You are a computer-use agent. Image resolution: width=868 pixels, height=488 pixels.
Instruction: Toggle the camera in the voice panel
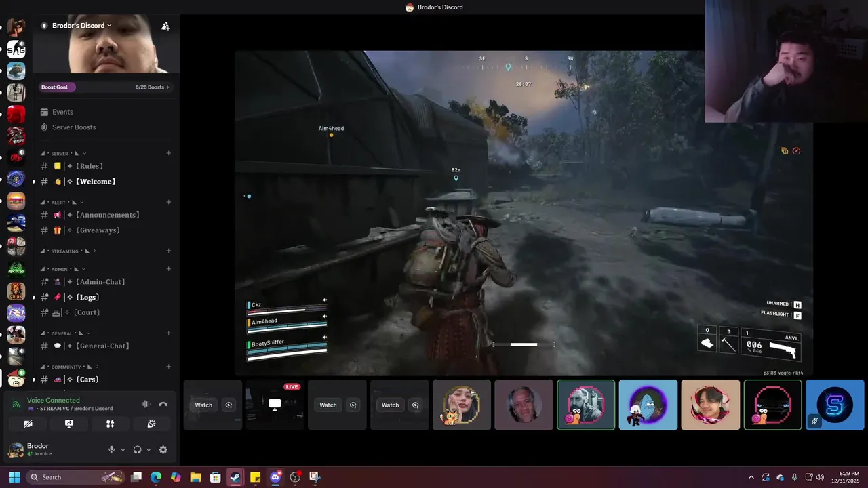28,424
